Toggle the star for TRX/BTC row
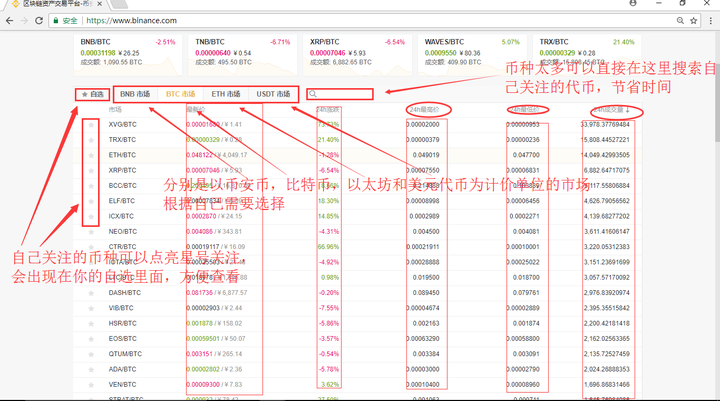The image size is (720, 401). [x=91, y=140]
